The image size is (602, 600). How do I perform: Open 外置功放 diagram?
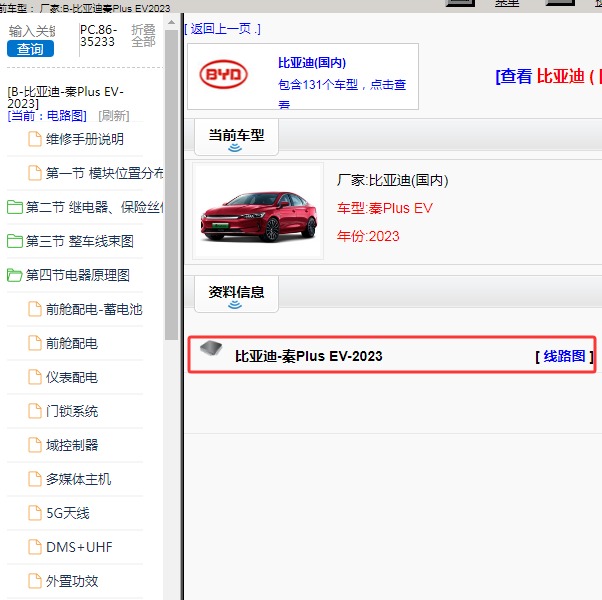coord(72,581)
